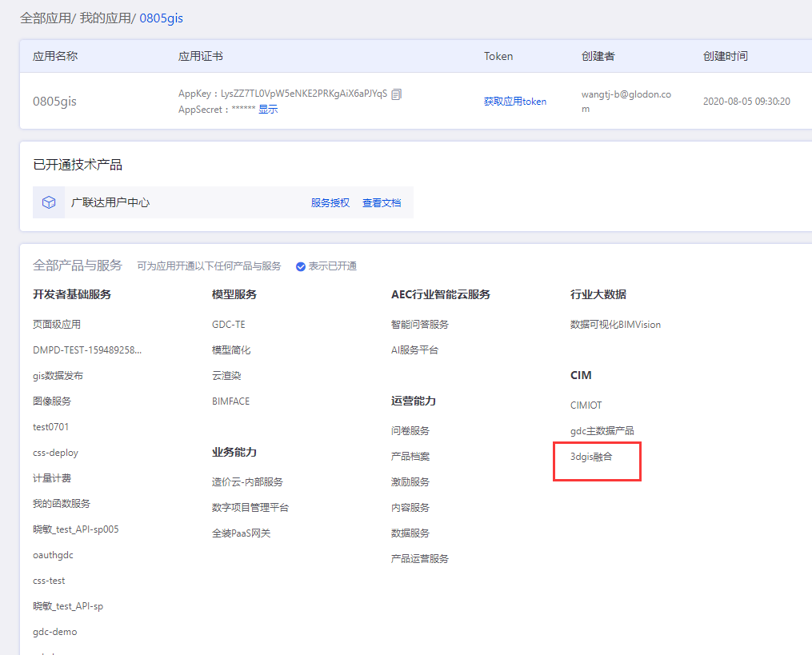Click the cube icon beside 广联达用户中心
The height and width of the screenshot is (655, 812).
(x=49, y=202)
